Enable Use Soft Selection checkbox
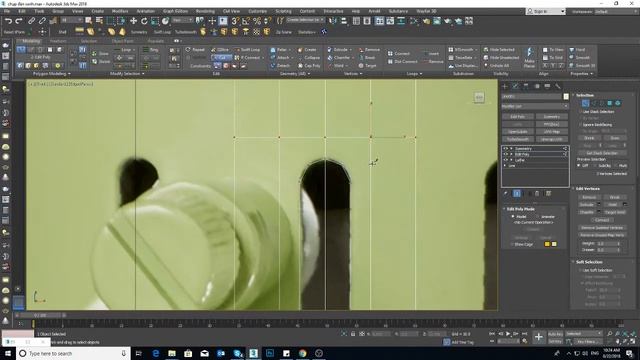This screenshot has width=640, height=360. point(580,270)
